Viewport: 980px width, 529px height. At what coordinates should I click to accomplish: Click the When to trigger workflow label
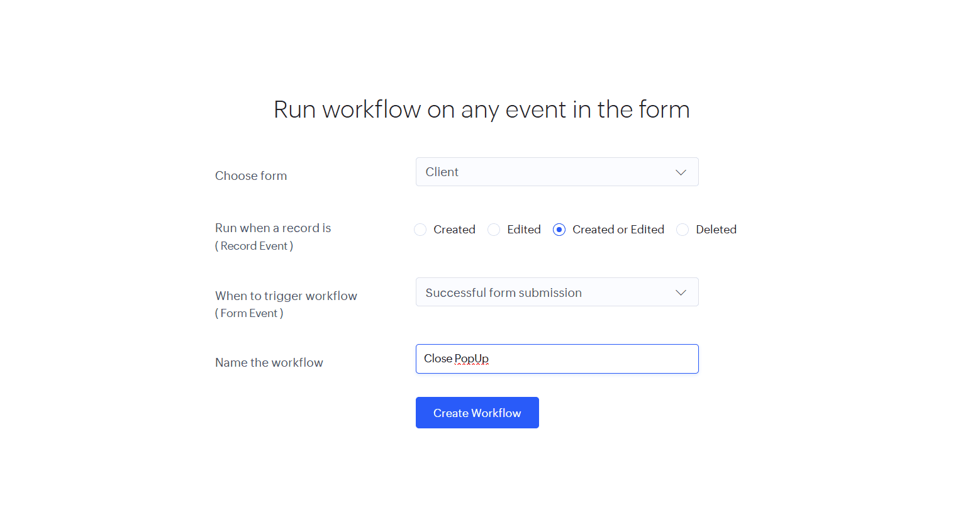pyautogui.click(x=286, y=296)
